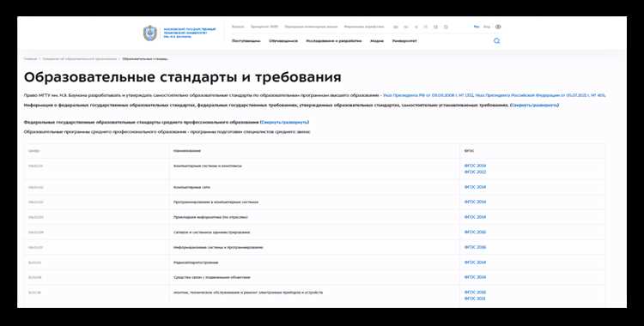Open the Поступающим menu
The image size is (644, 326).
[246, 41]
